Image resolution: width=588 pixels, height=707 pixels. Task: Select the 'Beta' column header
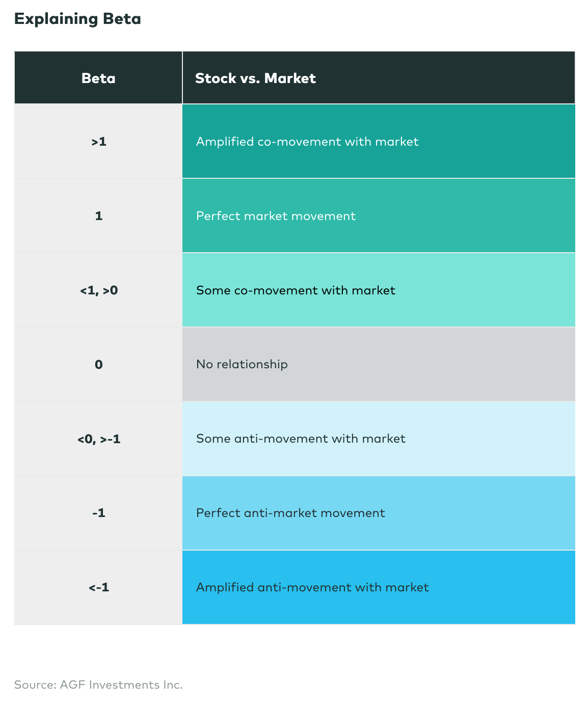(x=98, y=78)
